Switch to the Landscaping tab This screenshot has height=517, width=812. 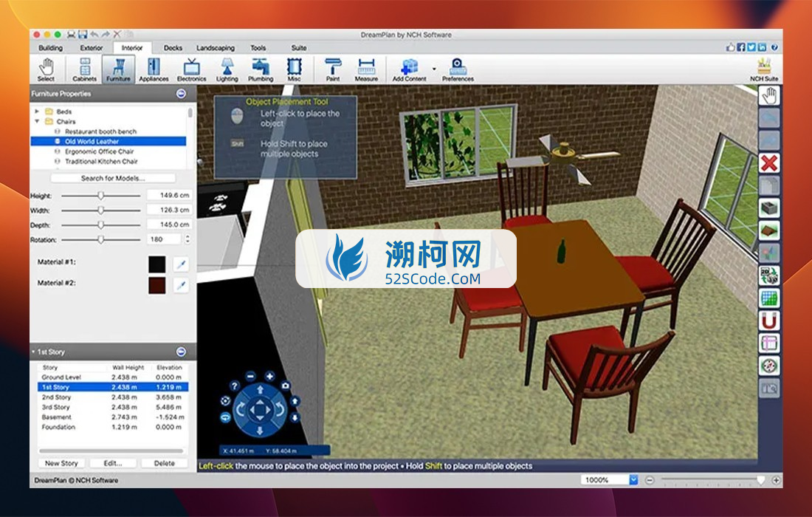click(x=216, y=48)
